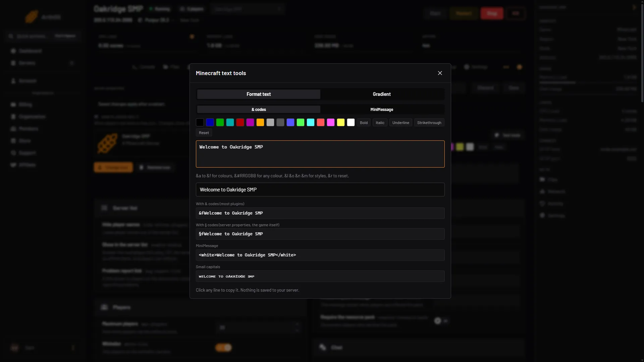Screen dimensions: 644x362
Task: Pick the white colour swatch
Action: (x=351, y=123)
